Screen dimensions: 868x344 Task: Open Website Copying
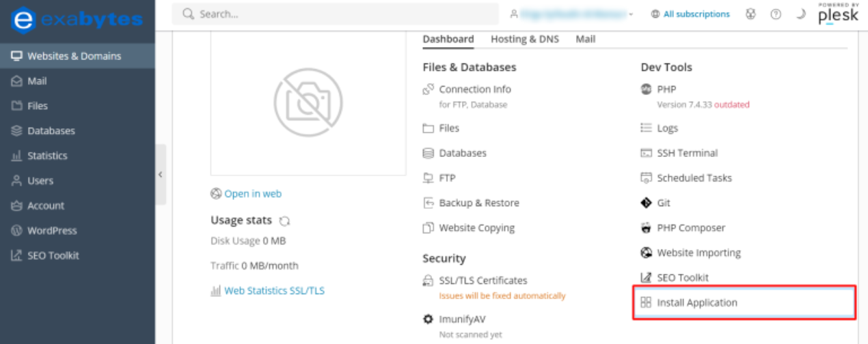(477, 228)
